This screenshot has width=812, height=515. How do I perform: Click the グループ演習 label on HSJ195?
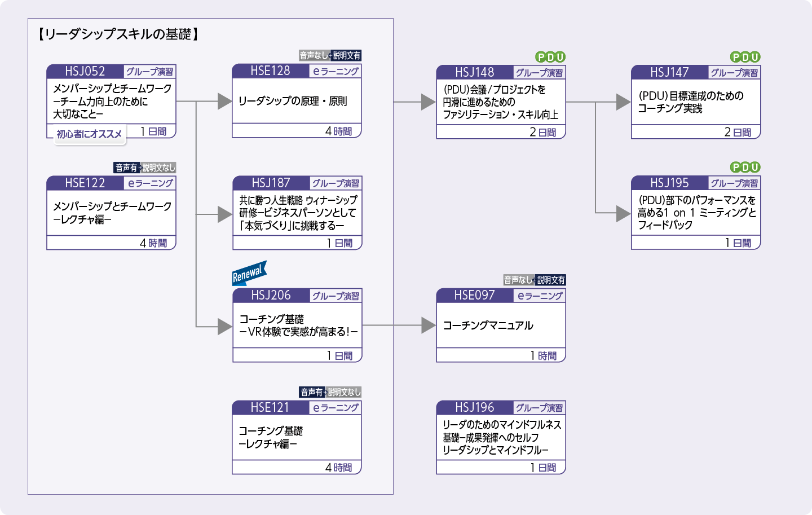click(734, 183)
